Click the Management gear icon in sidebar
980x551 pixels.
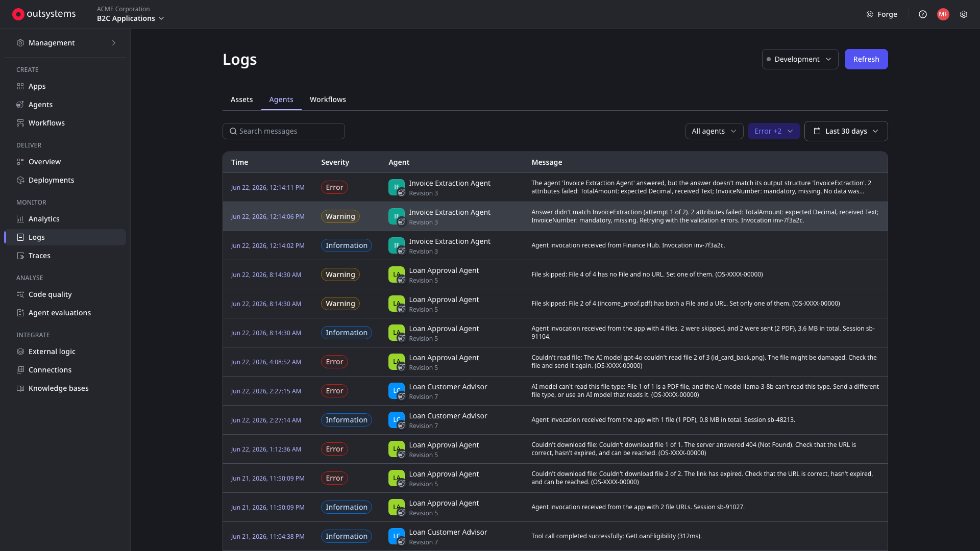point(20,43)
